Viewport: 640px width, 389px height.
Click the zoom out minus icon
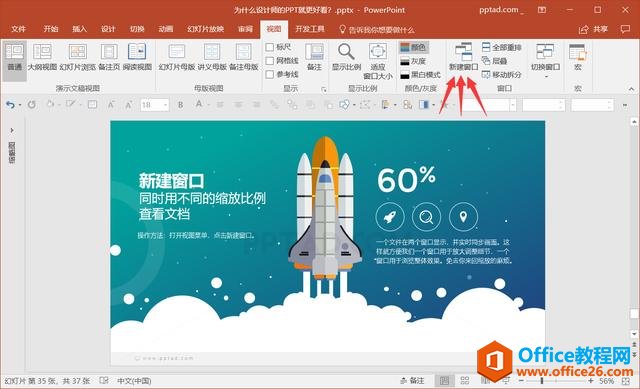click(x=521, y=381)
